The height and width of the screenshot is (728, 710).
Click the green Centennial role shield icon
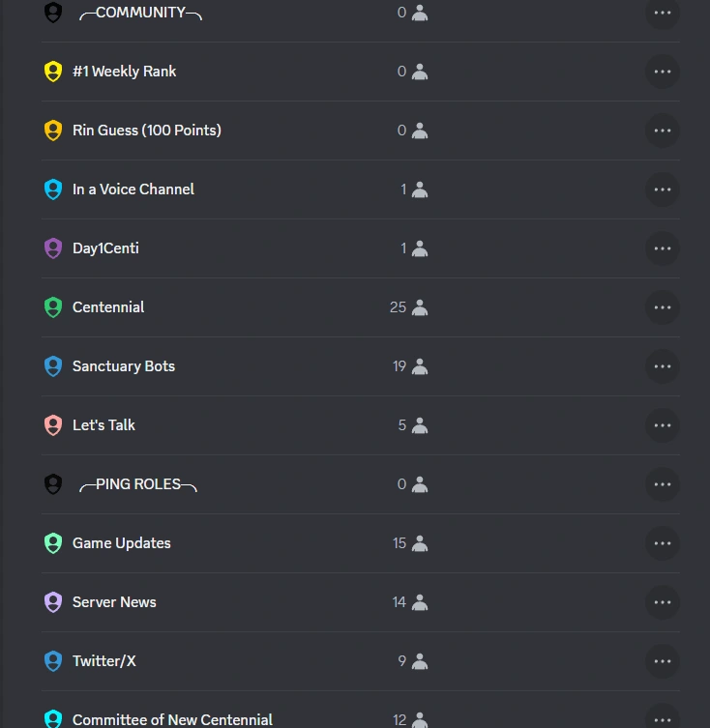pos(53,307)
